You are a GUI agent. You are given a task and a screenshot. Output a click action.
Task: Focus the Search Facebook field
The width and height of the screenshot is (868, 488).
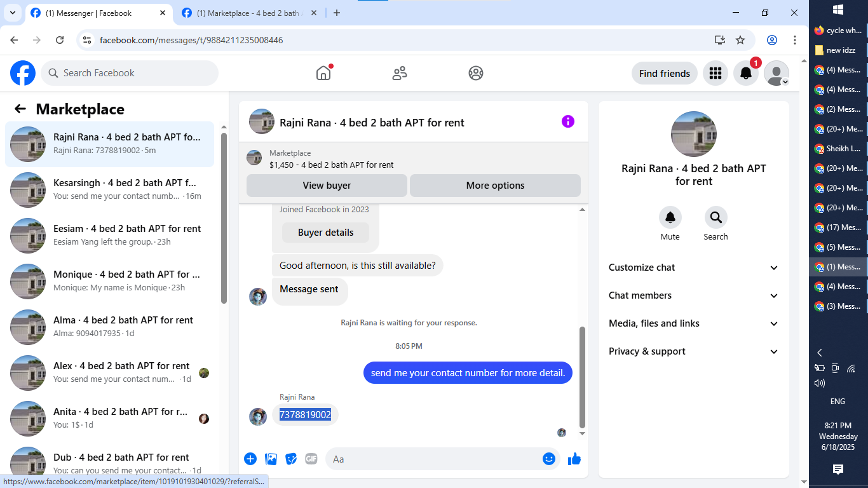[130, 73]
